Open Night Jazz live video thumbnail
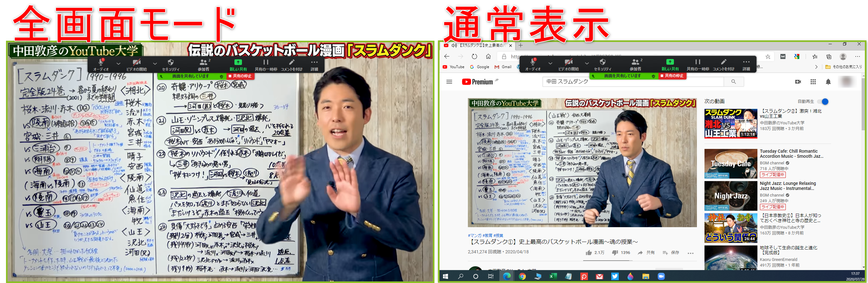Image resolution: width=868 pixels, height=283 pixels. [x=731, y=196]
